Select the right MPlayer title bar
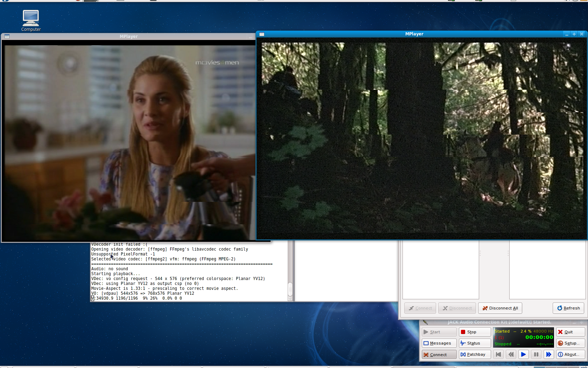This screenshot has width=588, height=368. click(x=414, y=34)
